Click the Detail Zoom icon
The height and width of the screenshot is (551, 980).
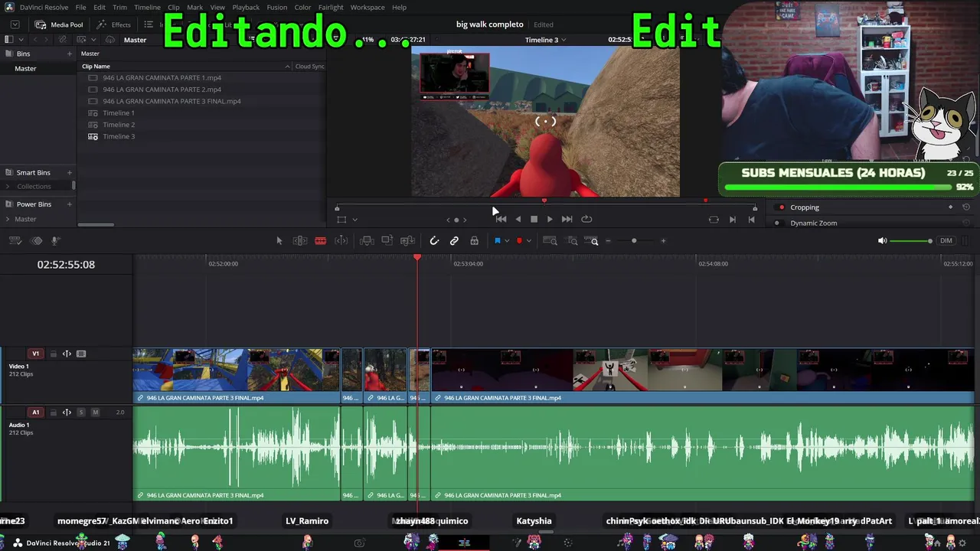[573, 241]
